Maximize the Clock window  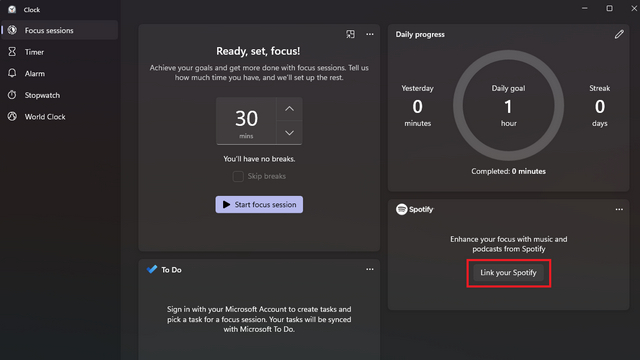tap(609, 8)
